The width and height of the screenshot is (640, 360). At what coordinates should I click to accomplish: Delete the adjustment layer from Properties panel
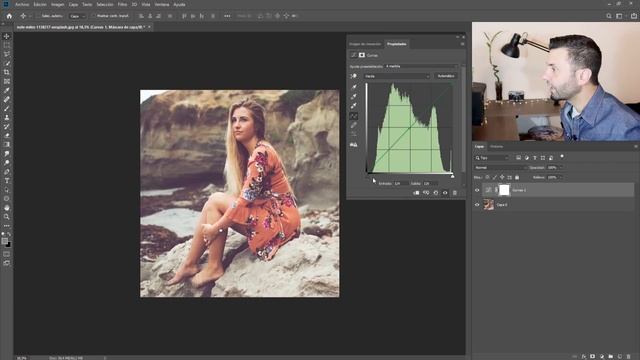pos(455,193)
